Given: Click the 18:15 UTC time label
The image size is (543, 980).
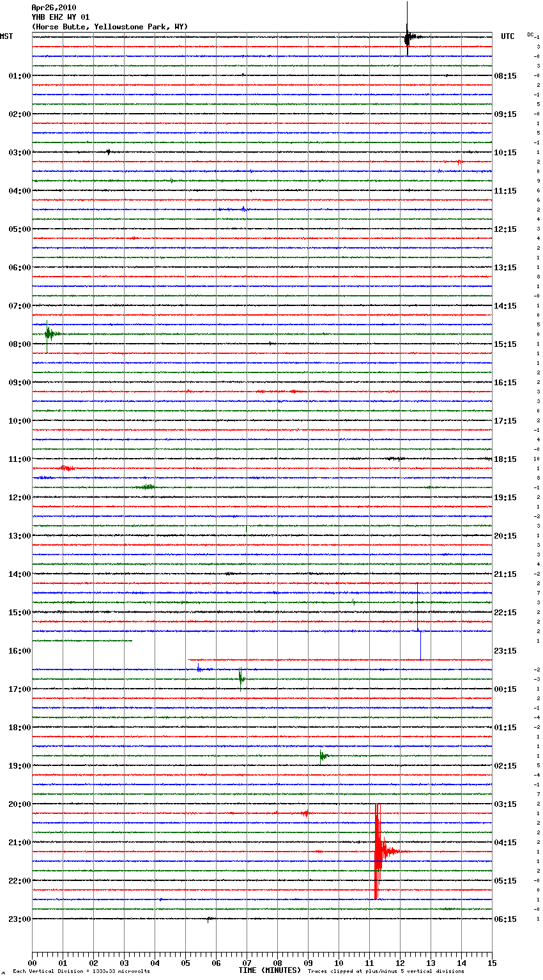Looking at the screenshot, I should coord(505,459).
